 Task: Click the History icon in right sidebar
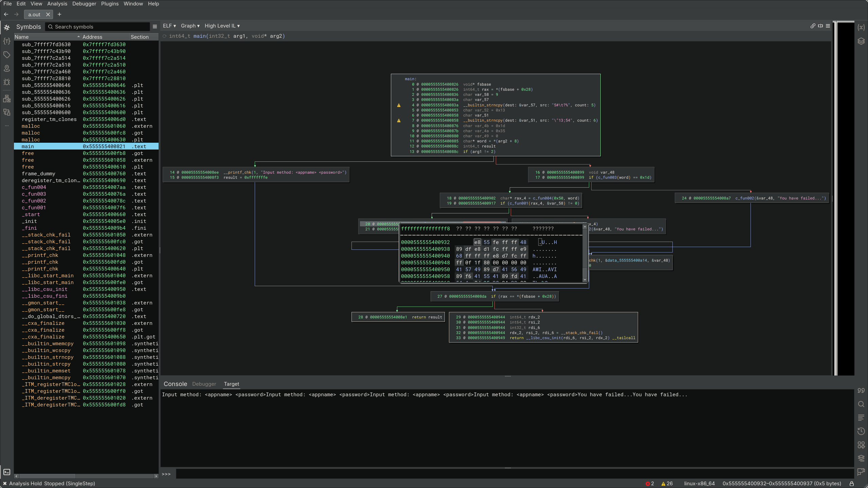coord(861,431)
